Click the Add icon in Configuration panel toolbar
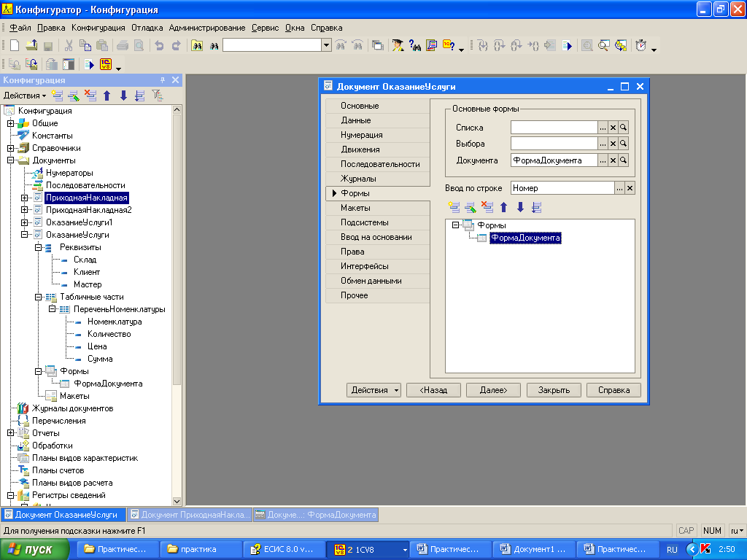The image size is (747, 560). tap(58, 96)
